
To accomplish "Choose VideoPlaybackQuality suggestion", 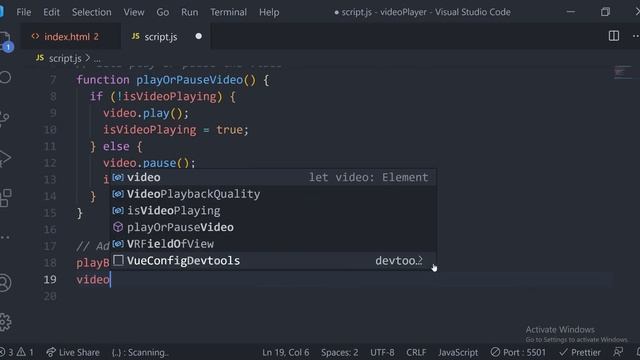I will pos(273,194).
